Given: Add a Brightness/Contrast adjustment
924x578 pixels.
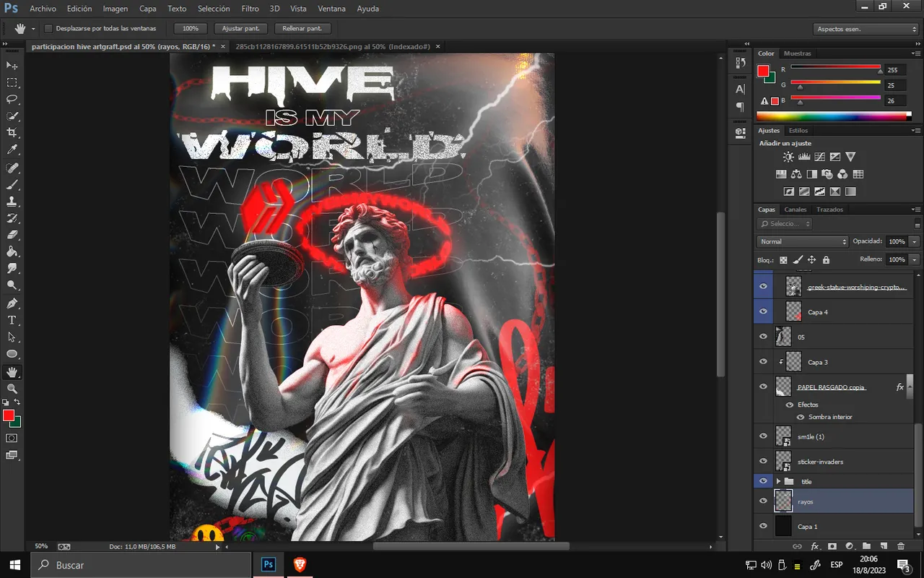Looking at the screenshot, I should pyautogui.click(x=788, y=157).
